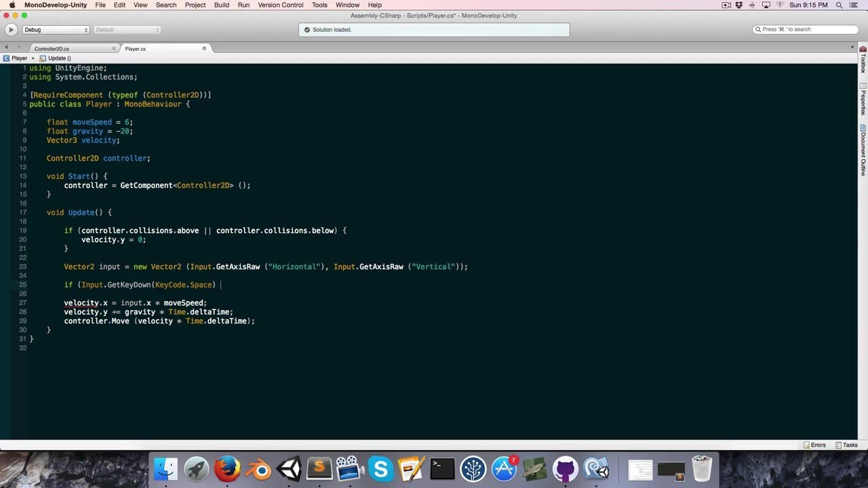Open the Default runtime dropdown
This screenshot has width=868, height=488.
pyautogui.click(x=127, y=30)
